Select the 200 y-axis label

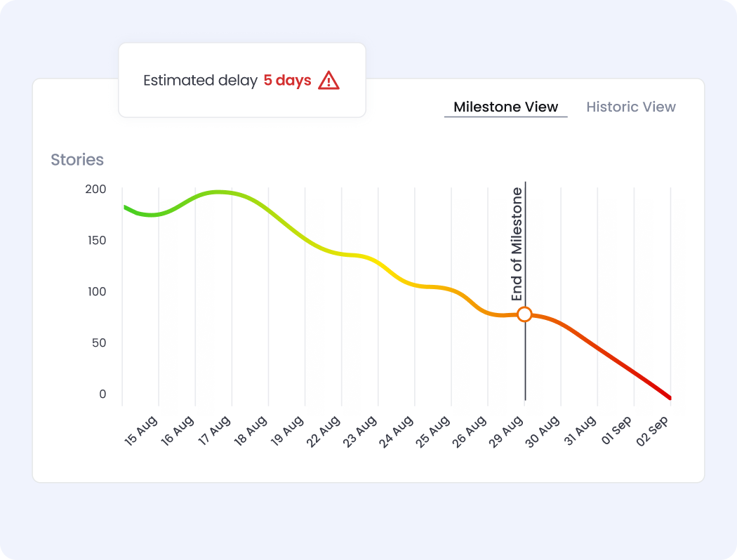95,189
